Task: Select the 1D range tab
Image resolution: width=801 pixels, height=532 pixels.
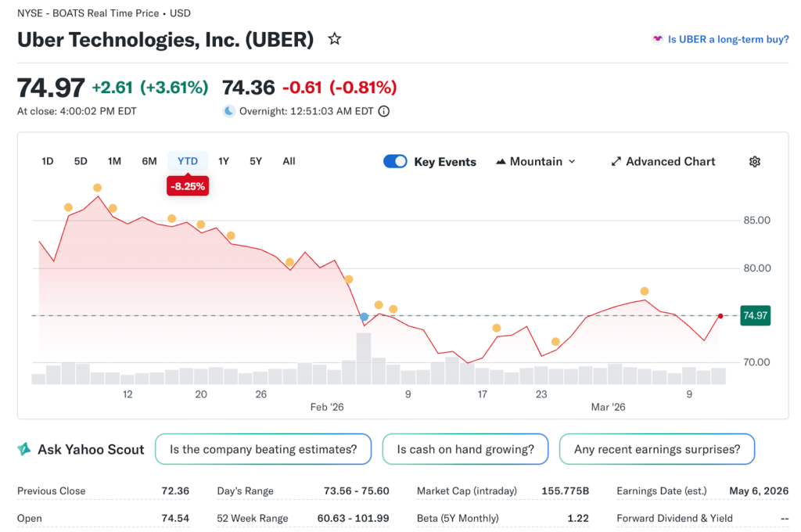Action: click(48, 162)
